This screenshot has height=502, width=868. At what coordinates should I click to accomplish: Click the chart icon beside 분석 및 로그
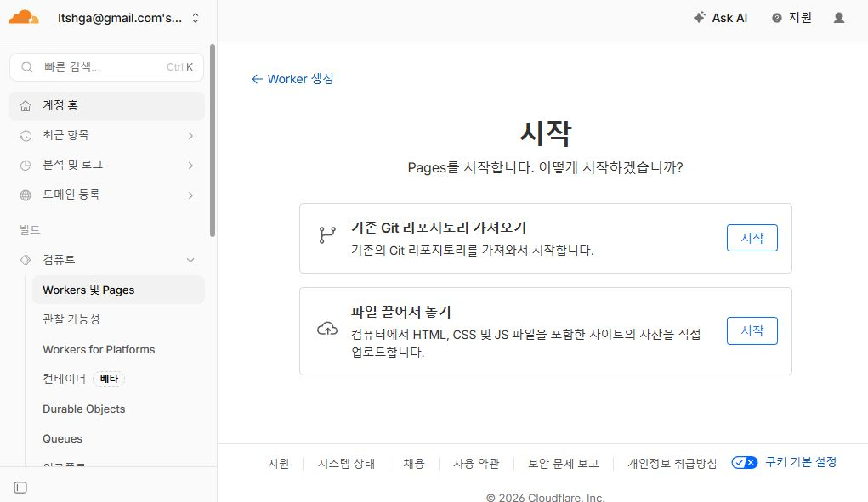click(x=26, y=166)
